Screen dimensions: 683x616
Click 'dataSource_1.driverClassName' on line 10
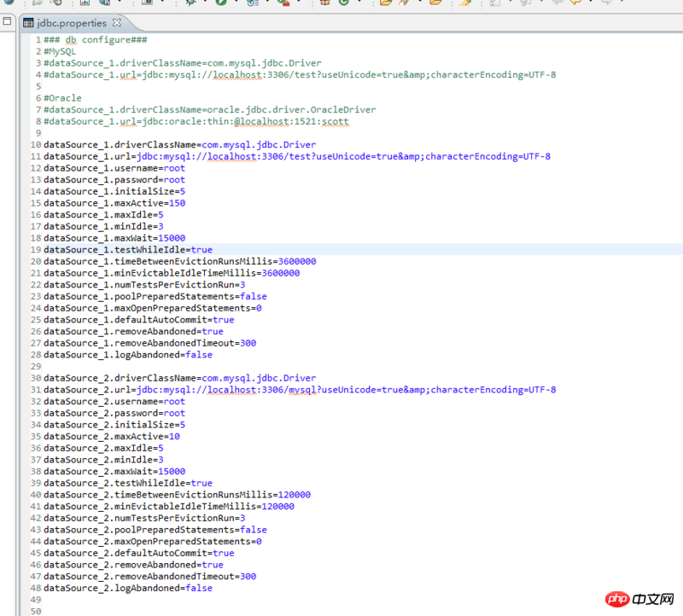(x=122, y=145)
